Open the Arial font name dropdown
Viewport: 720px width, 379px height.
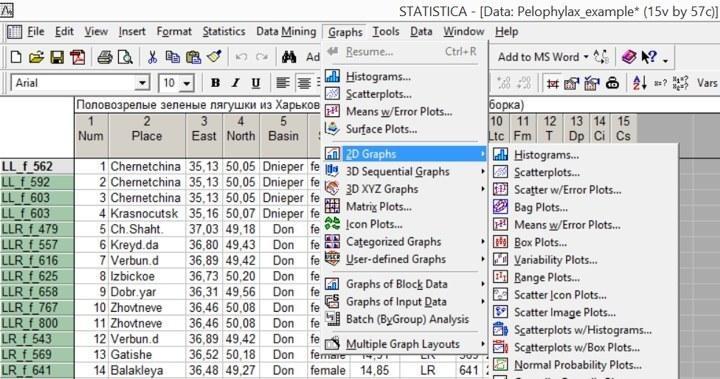[142, 84]
